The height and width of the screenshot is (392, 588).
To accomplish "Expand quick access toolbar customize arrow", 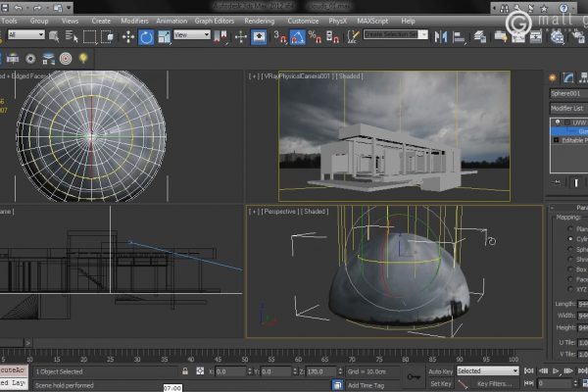I will (x=69, y=8).
